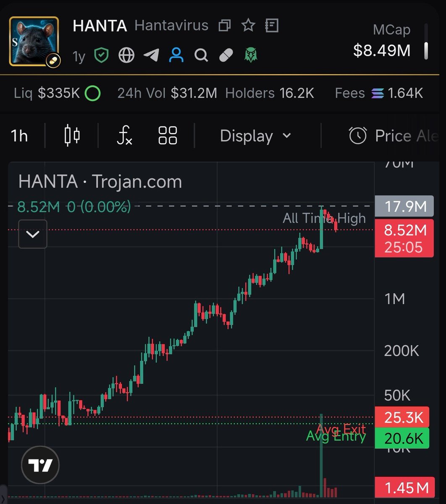Tap the Hantavirus token name text
Image resolution: width=446 pixels, height=504 pixels.
[x=171, y=26]
